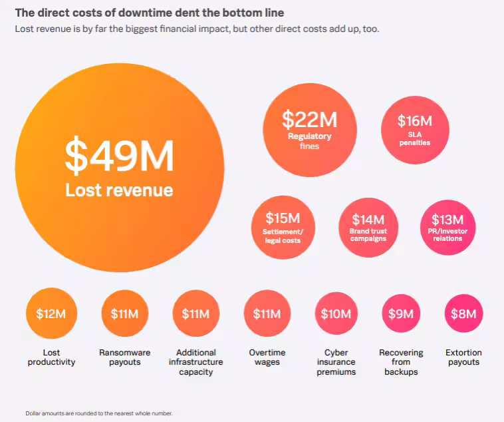504x422 pixels.
Task: Click the footnote about rounded dollar amounts
Action: pos(98,413)
